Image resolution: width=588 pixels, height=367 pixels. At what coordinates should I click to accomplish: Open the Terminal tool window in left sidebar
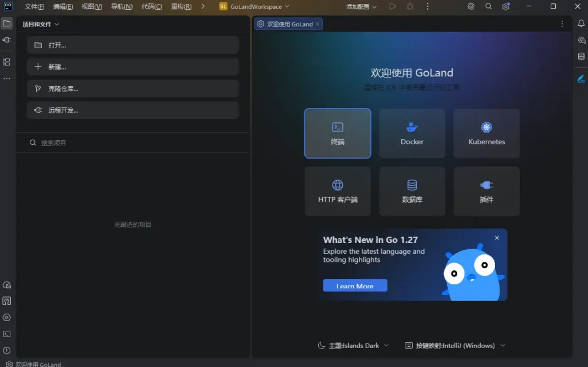(x=7, y=334)
